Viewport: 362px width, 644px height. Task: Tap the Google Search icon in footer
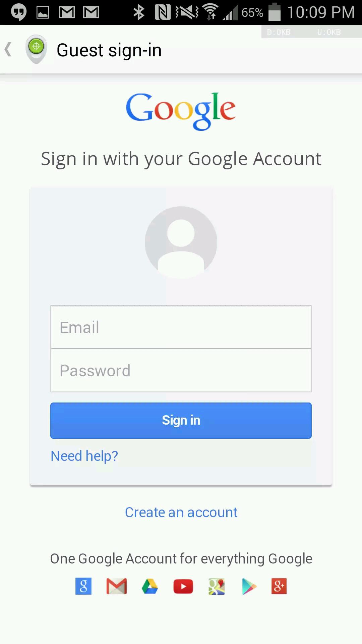pos(83,586)
